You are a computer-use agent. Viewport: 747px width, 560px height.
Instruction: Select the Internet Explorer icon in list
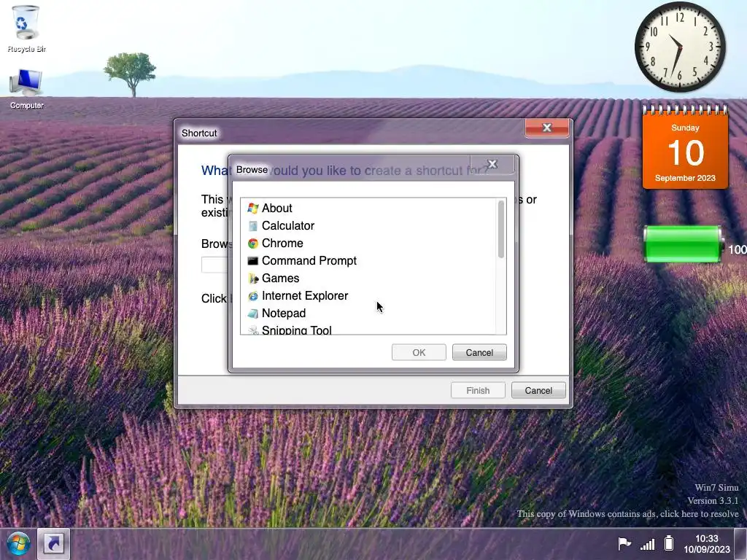(253, 296)
